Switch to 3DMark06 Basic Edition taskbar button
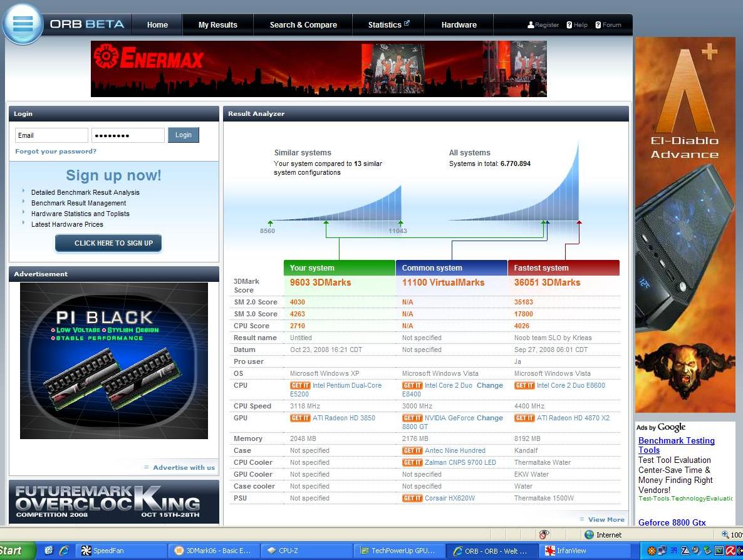The height and width of the screenshot is (560, 743). pos(213,551)
